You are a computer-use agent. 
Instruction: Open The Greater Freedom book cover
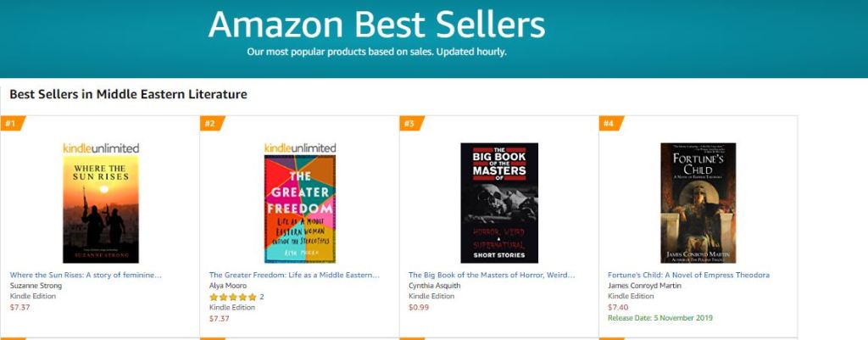point(300,209)
